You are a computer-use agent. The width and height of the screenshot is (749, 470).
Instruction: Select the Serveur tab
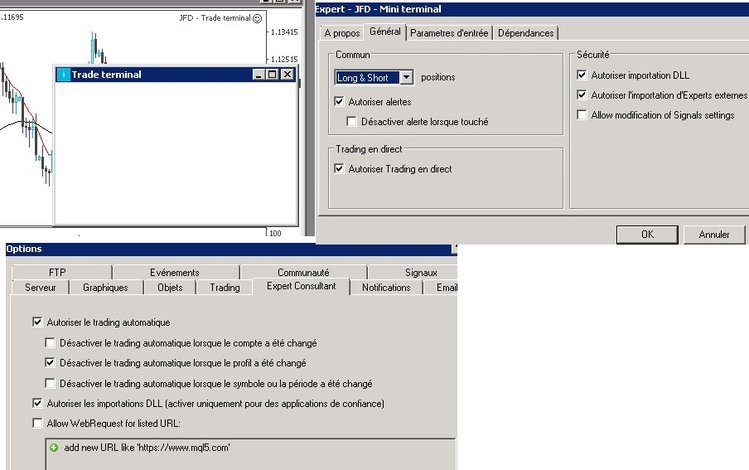tap(41, 288)
